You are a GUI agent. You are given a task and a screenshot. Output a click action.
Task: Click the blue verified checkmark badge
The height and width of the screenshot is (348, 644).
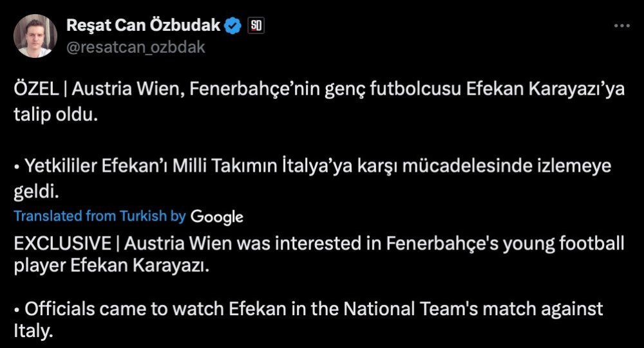pyautogui.click(x=233, y=26)
